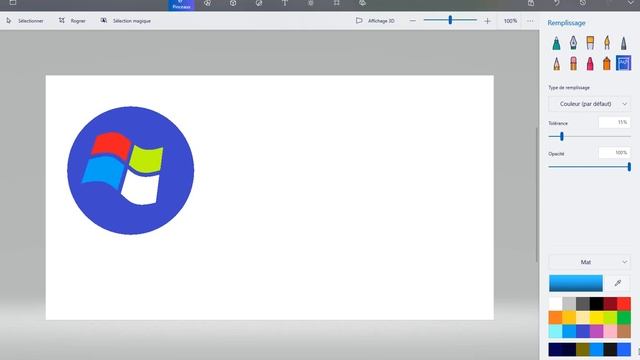Pick the white color swatch

[x=556, y=304]
